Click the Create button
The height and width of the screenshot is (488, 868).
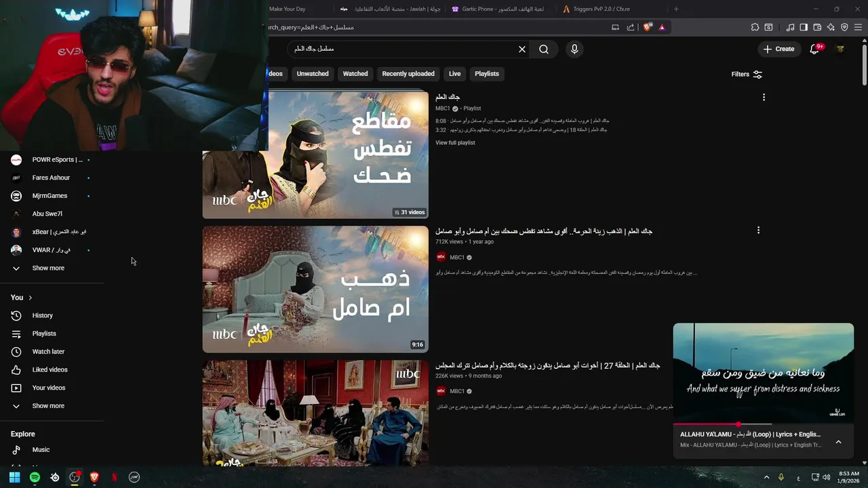click(x=778, y=49)
